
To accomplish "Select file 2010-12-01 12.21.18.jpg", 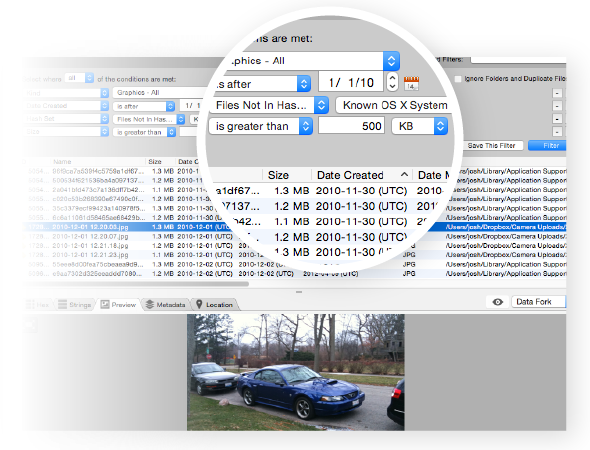I will [x=90, y=246].
